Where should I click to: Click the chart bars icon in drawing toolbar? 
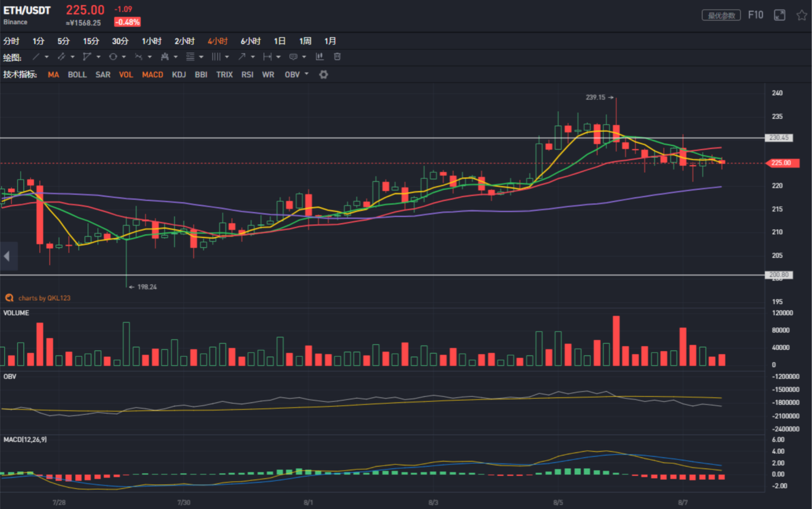[x=320, y=56]
